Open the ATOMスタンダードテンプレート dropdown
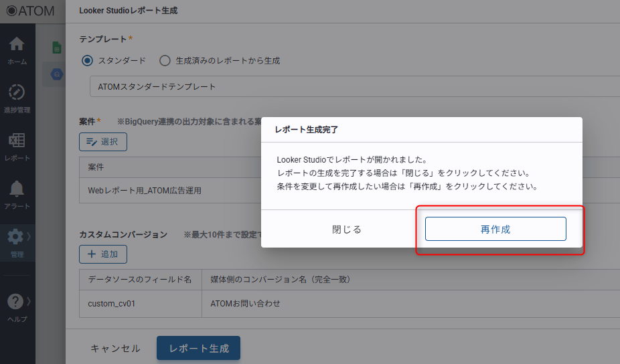 355,87
